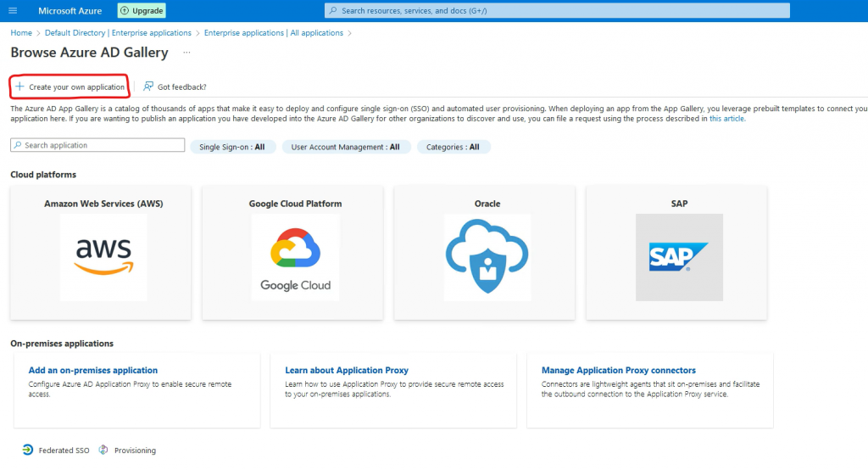The height and width of the screenshot is (470, 868).
Task: Click the aws logo thumbnail
Action: coord(103,257)
